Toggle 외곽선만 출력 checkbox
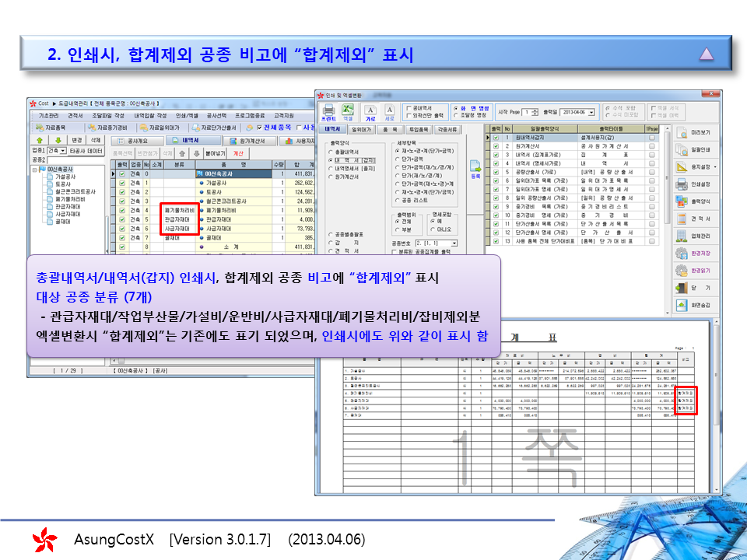The height and width of the screenshot is (560, 747). [409, 117]
